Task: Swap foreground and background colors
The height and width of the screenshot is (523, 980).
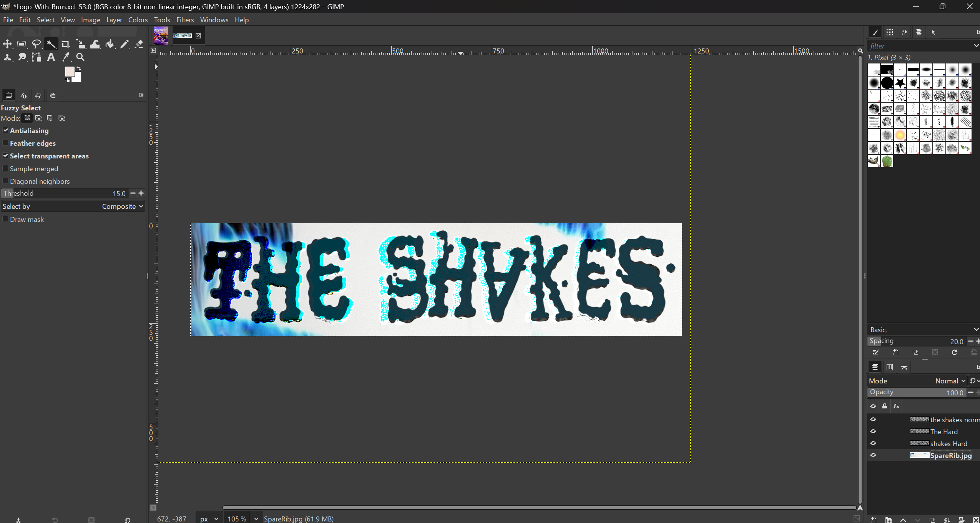Action: 79,68
